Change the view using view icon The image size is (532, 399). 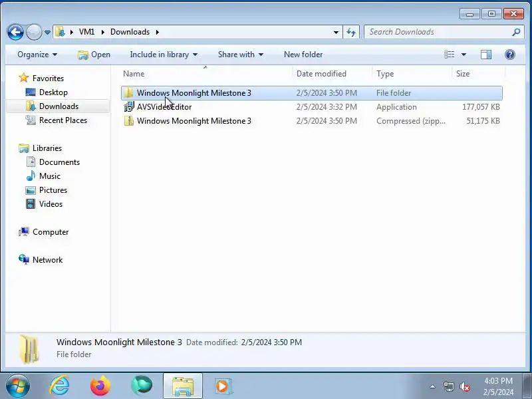pyautogui.click(x=450, y=55)
